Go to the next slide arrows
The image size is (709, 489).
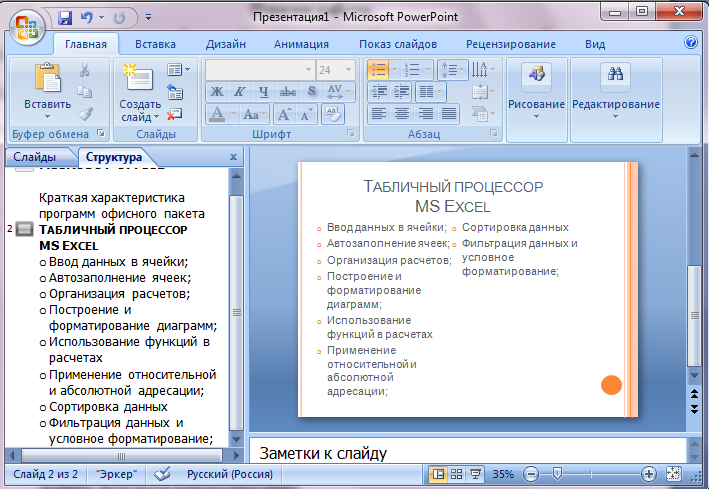[694, 409]
